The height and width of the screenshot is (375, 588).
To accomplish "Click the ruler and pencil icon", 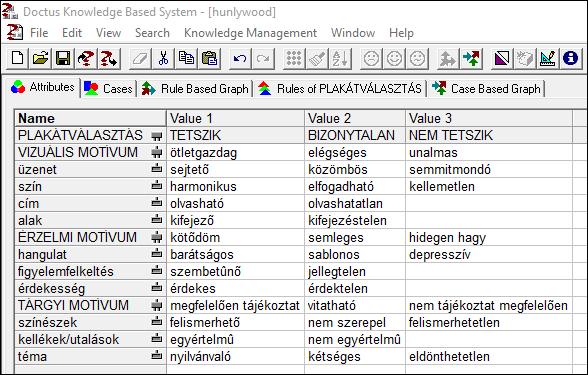I will [x=548, y=58].
